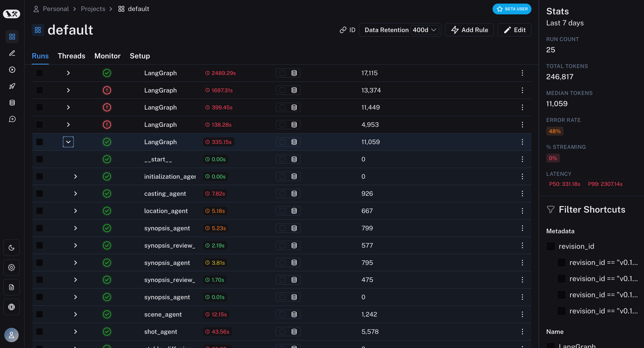This screenshot has height=348, width=644.
Task: Open the rocket deployments icon
Action: point(12,86)
